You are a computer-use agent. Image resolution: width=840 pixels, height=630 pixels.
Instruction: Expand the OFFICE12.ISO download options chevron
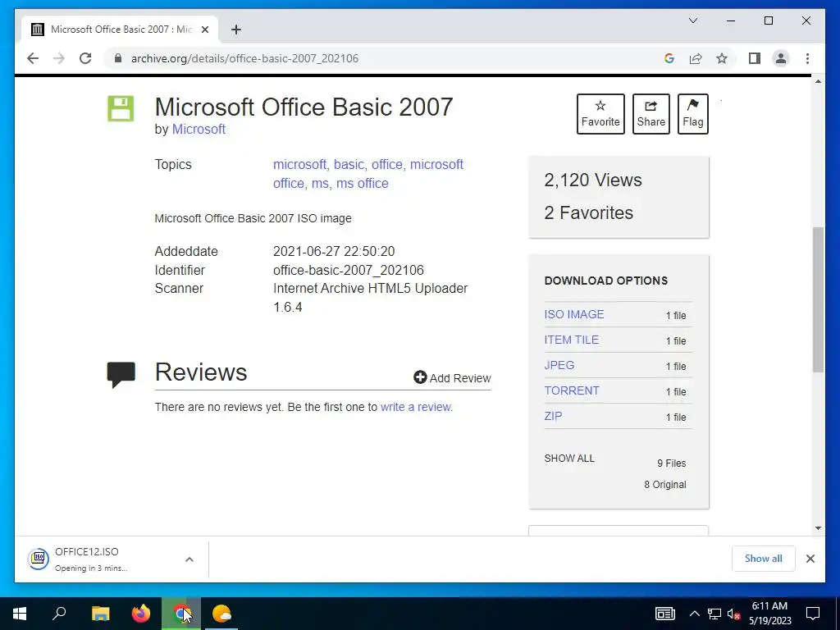tap(189, 559)
